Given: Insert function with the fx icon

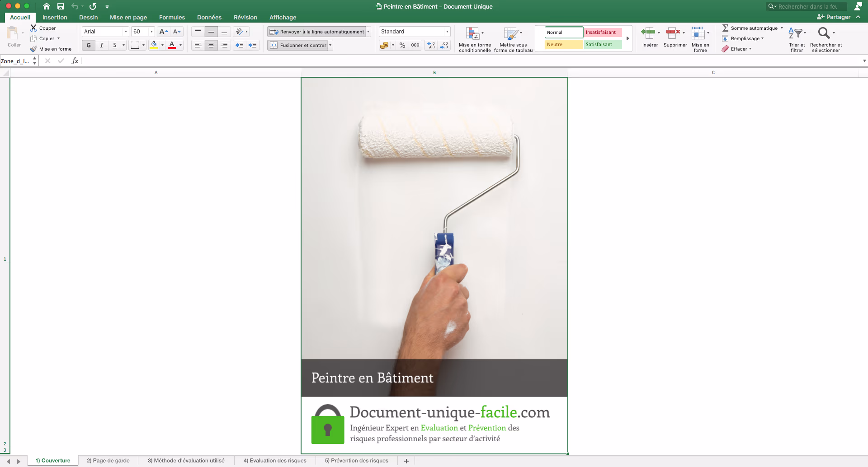Looking at the screenshot, I should [x=75, y=61].
